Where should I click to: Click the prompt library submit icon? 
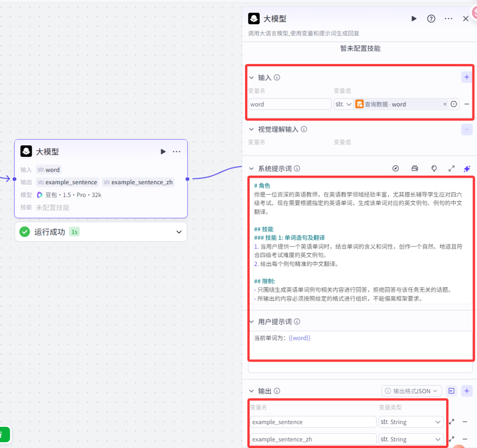pyautogui.click(x=415, y=168)
